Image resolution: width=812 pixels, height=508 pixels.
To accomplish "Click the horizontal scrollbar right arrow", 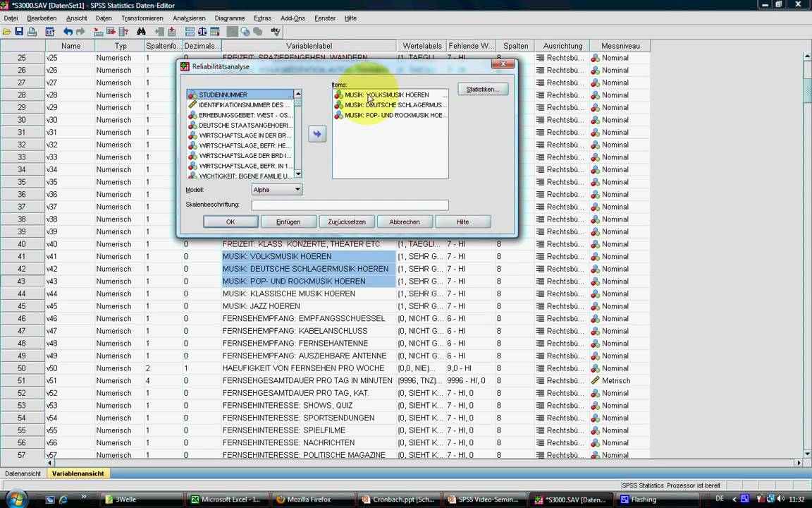I will 799,462.
